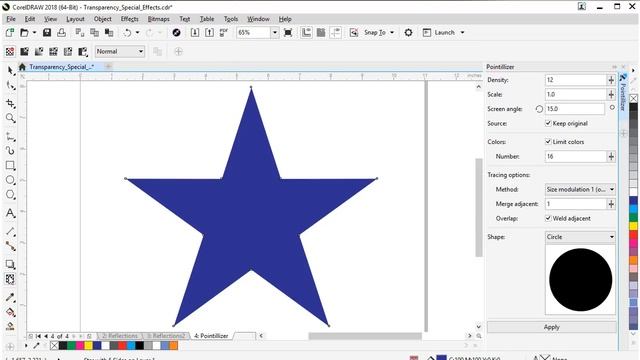Click the Scale plus button
Screen dimensions: 640x360
[x=611, y=94]
